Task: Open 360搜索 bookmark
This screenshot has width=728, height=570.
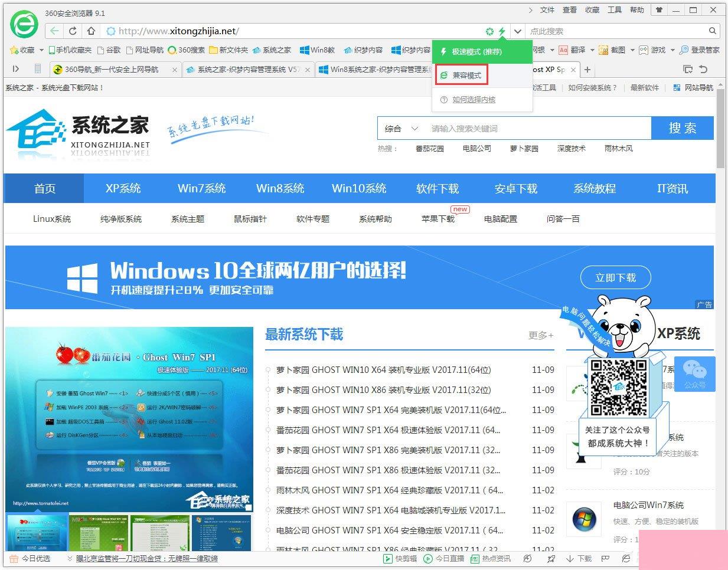Action: pos(187,50)
